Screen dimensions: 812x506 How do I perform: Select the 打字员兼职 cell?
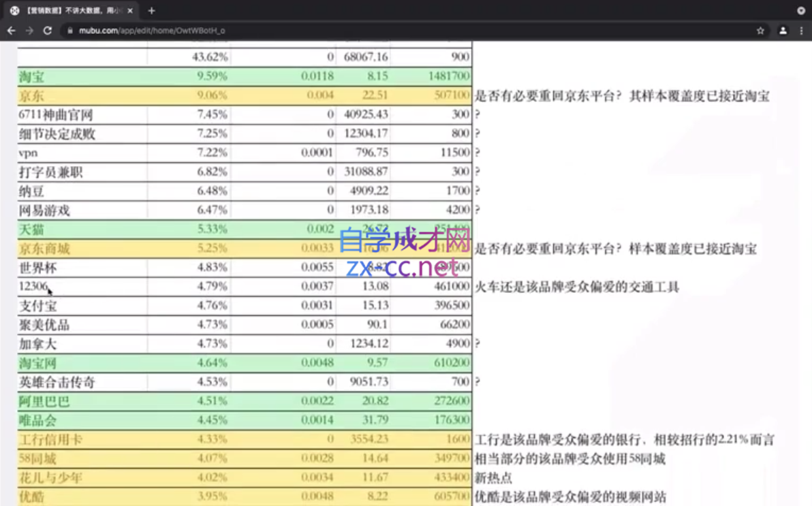pos(82,172)
